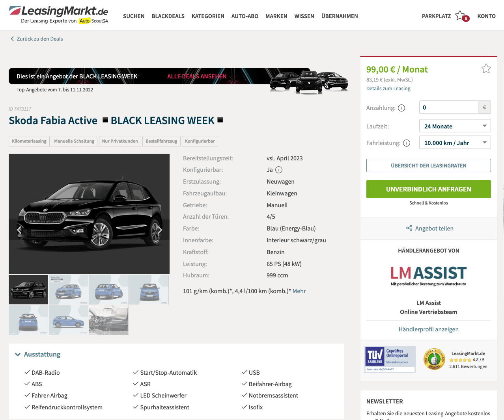Click the Anzahlung input field
The image size is (504, 420).
449,107
